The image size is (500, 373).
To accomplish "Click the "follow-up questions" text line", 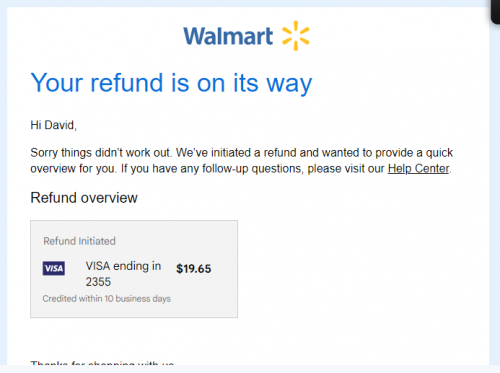I will click(x=240, y=169).
